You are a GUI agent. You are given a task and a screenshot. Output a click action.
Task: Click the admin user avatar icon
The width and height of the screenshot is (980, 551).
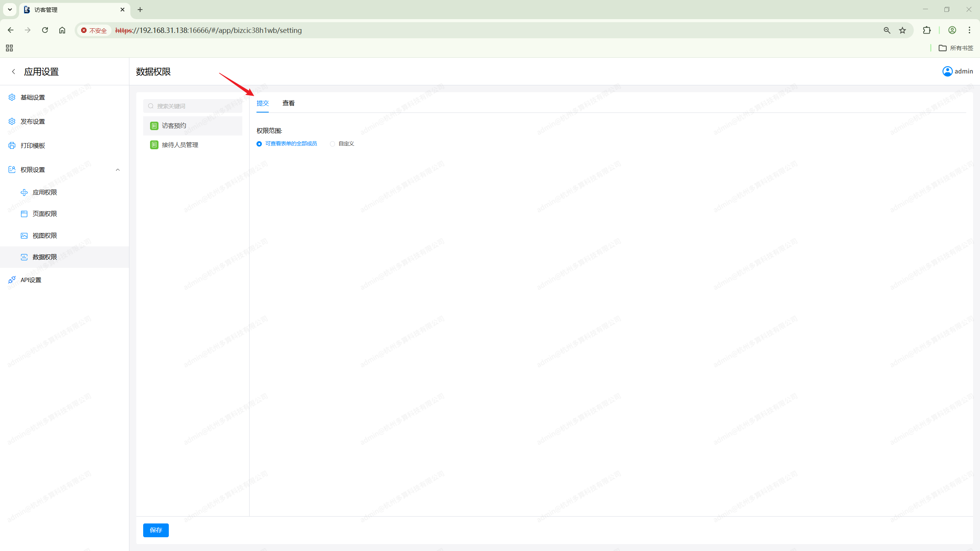[947, 72]
